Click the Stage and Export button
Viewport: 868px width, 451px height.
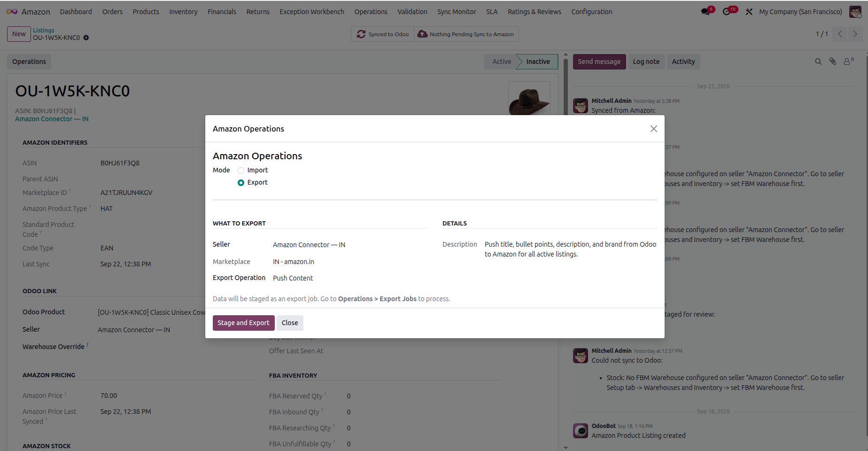tap(243, 323)
